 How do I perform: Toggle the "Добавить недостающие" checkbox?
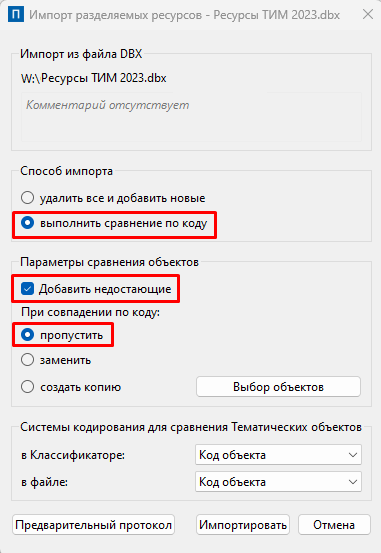point(96,289)
